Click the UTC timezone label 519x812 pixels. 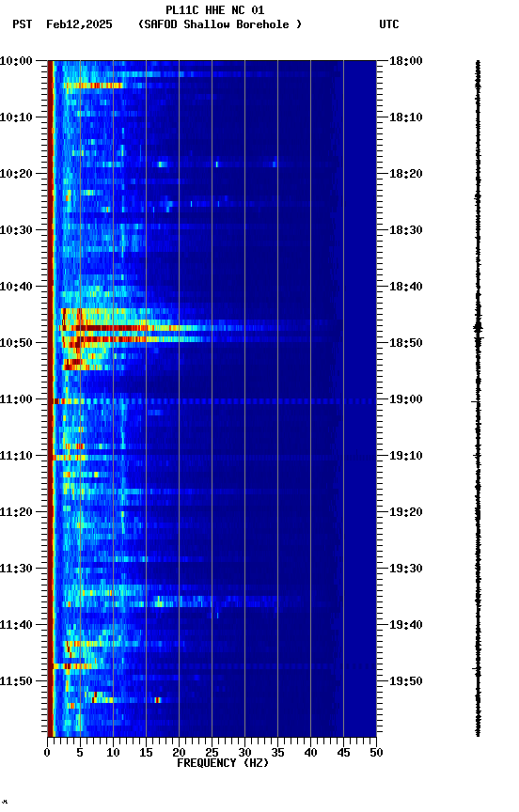click(x=389, y=24)
